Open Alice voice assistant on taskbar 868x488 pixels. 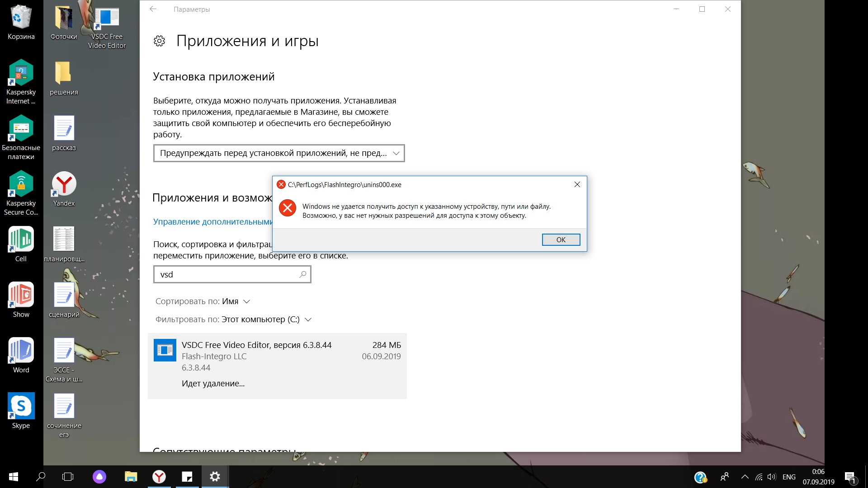pos(99,477)
